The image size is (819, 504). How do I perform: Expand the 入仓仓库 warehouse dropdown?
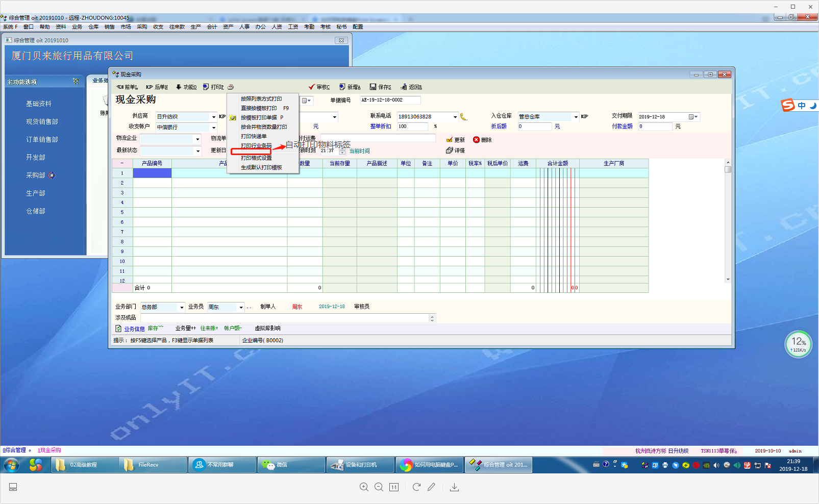tap(576, 117)
